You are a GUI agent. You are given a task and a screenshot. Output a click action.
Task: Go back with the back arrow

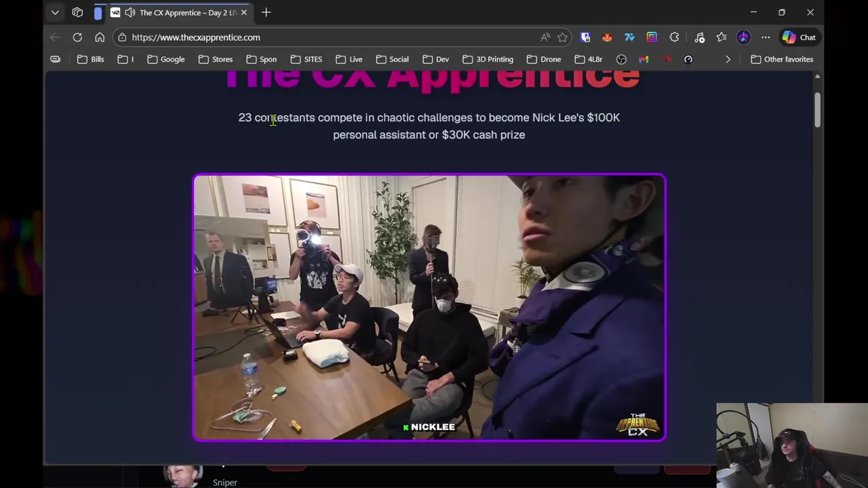coord(55,37)
